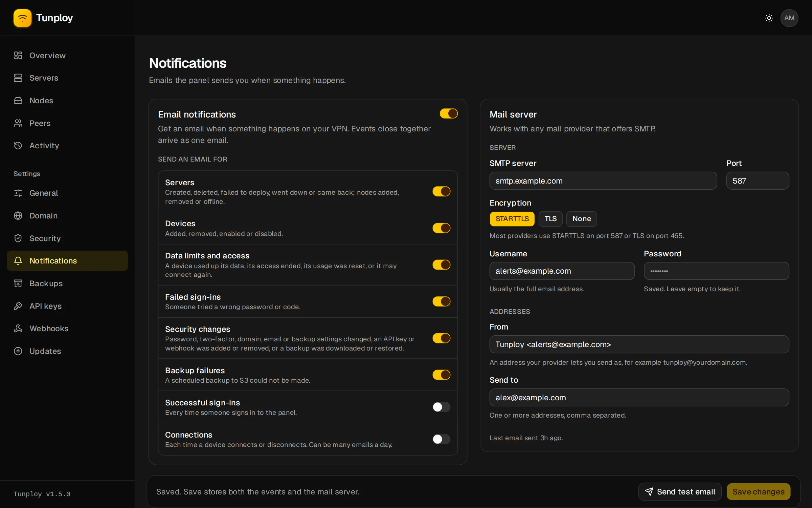This screenshot has width=812, height=508.
Task: Click the Peers people icon
Action: click(x=18, y=123)
